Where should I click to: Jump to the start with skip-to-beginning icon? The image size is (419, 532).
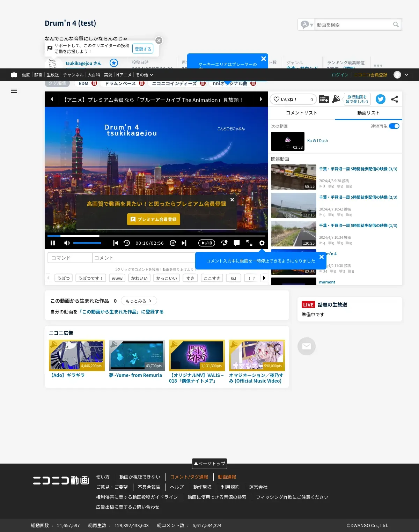tap(116, 243)
